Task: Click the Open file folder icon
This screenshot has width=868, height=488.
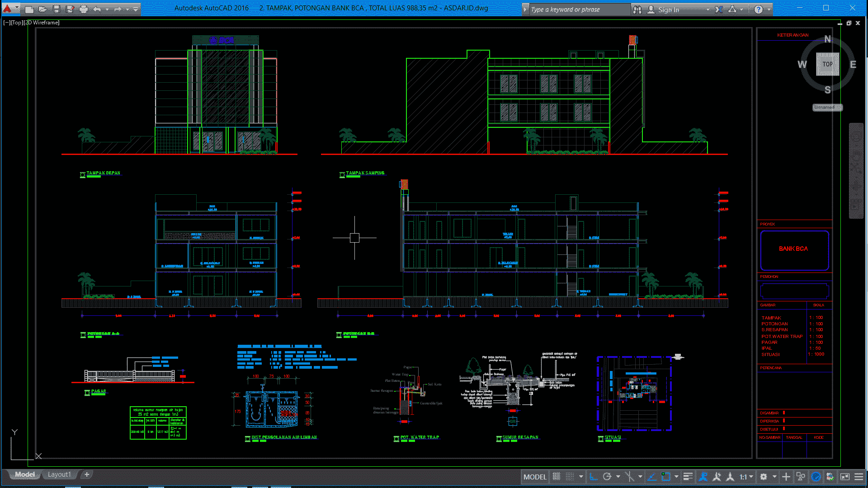Action: click(x=43, y=9)
